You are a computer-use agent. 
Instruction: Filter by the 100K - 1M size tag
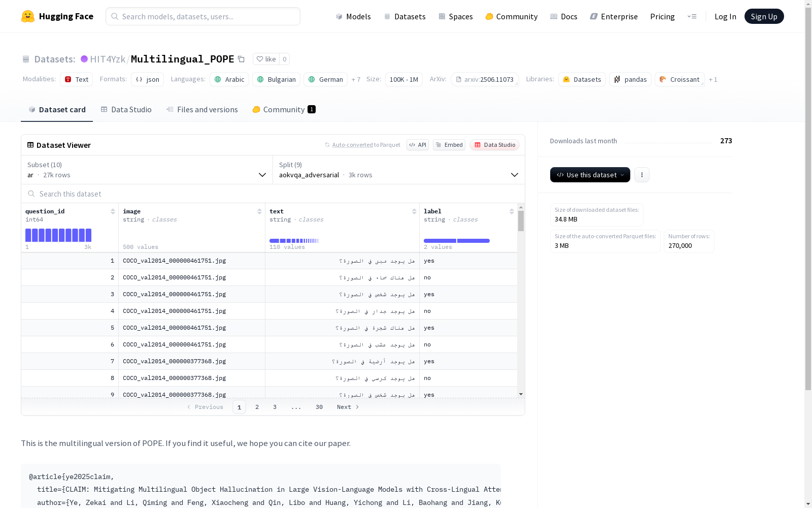404,79
